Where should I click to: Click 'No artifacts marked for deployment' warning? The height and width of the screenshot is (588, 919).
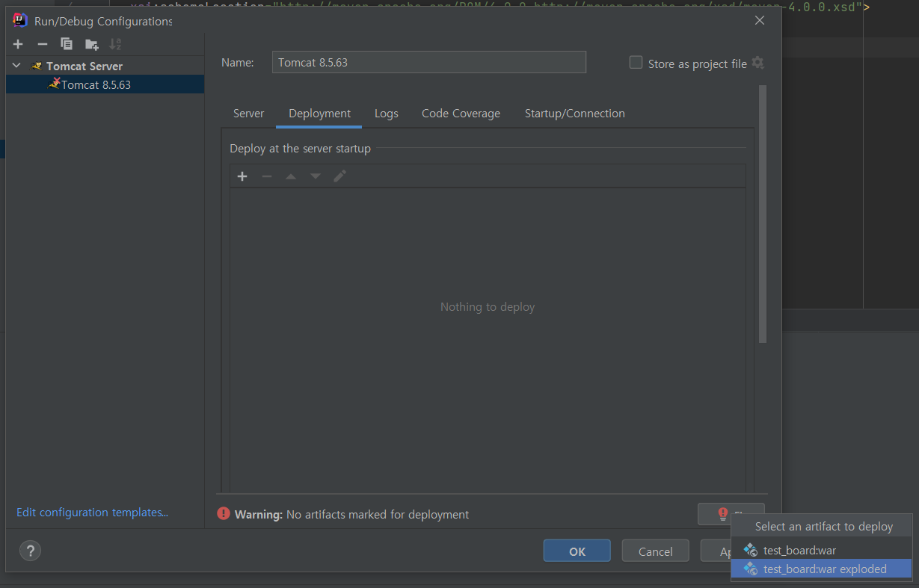point(378,514)
